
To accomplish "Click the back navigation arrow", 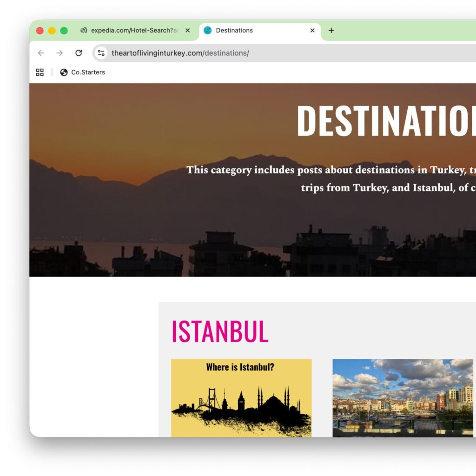I will pyautogui.click(x=40, y=53).
